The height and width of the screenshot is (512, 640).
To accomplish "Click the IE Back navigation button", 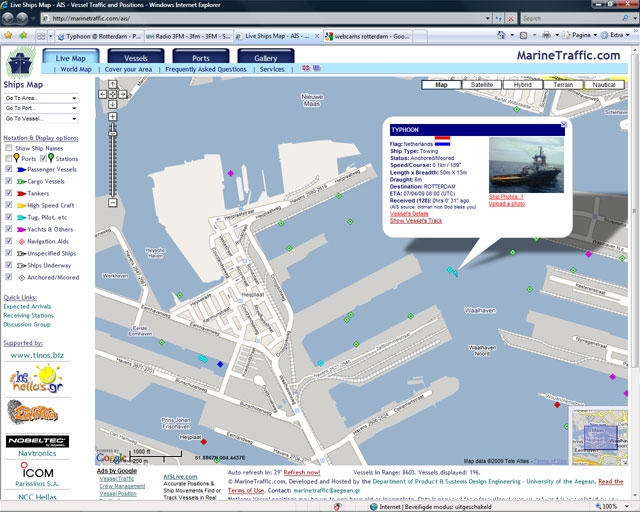I will pyautogui.click(x=8, y=18).
